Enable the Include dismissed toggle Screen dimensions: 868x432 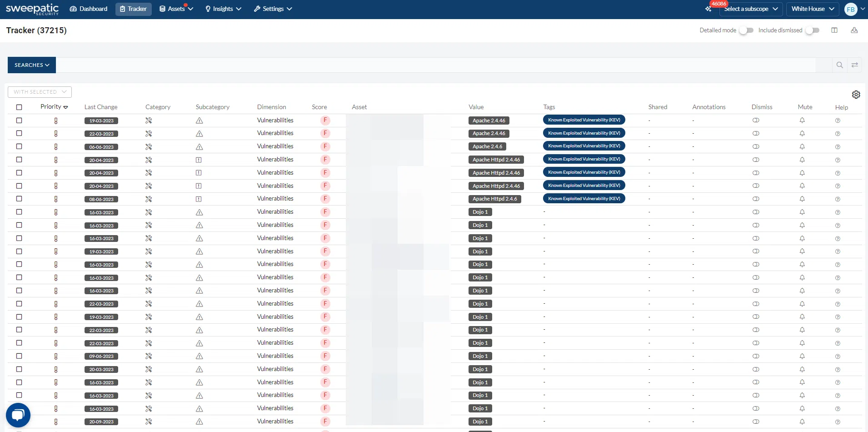pos(812,30)
